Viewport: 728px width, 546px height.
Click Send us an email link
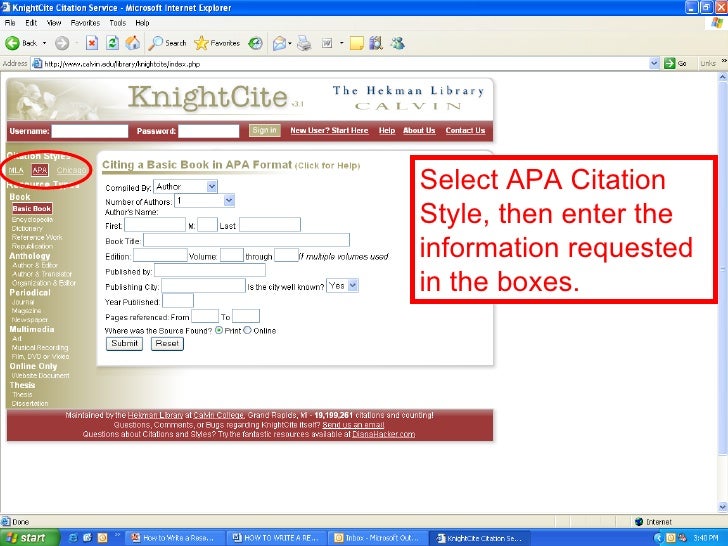353,425
